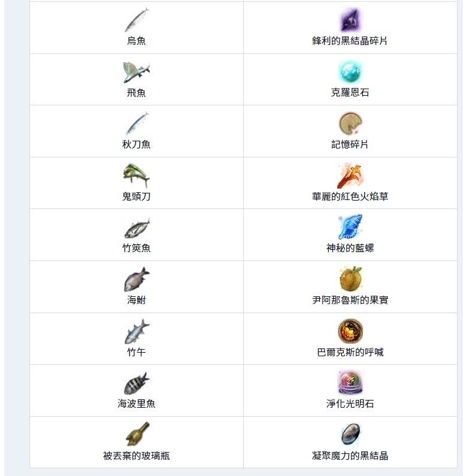The width and height of the screenshot is (463, 476).
Task: Click the 秋刀魚 saury icon
Action: (137, 124)
